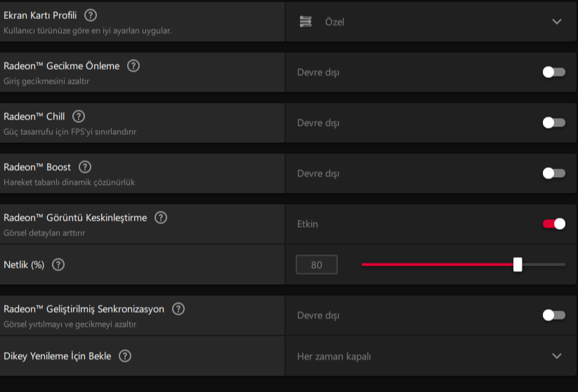Image resolution: width=578 pixels, height=392 pixels.
Task: Disable Radeon Görüntü Keskinleştirme toggle
Action: [553, 224]
